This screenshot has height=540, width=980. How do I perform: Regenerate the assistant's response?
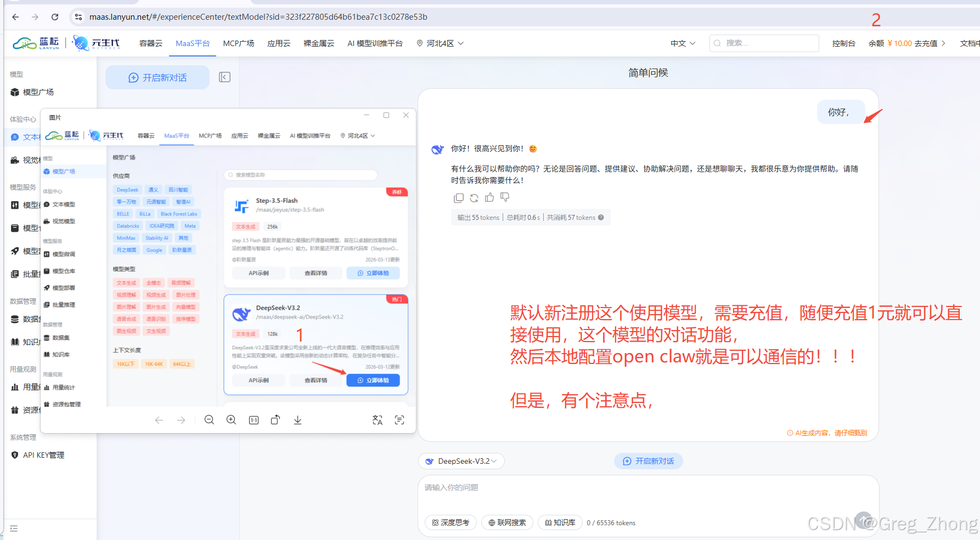(474, 198)
